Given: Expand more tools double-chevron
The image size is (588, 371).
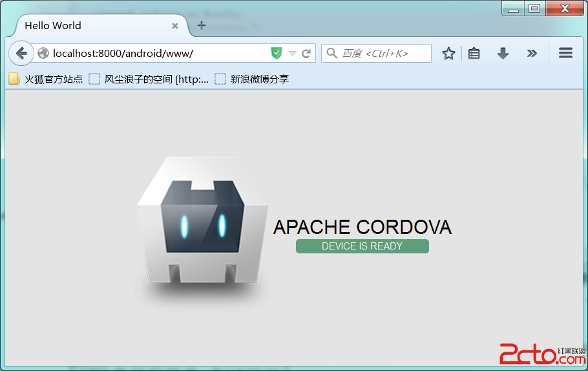Looking at the screenshot, I should [x=532, y=53].
